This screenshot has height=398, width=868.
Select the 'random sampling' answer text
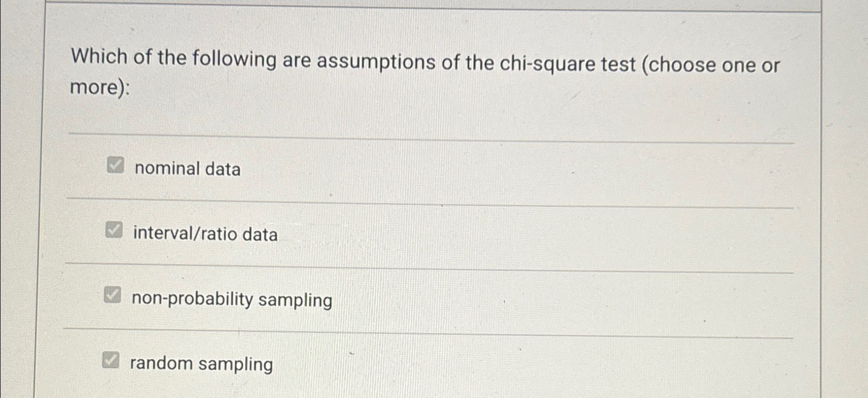tap(201, 364)
